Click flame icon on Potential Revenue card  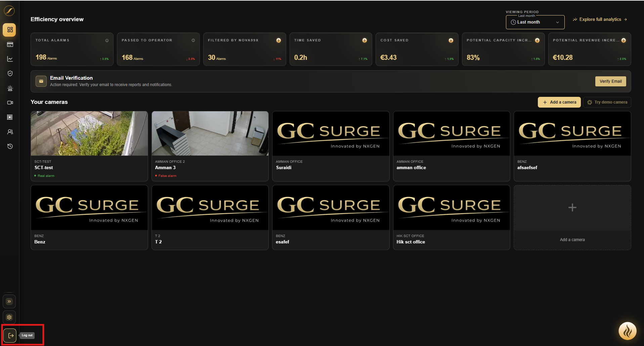(x=624, y=40)
